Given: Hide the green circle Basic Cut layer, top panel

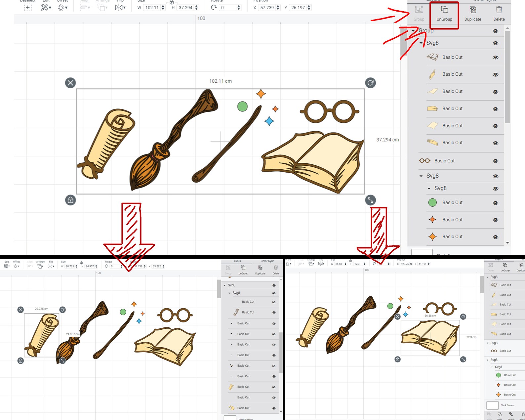Looking at the screenshot, I should (495, 203).
